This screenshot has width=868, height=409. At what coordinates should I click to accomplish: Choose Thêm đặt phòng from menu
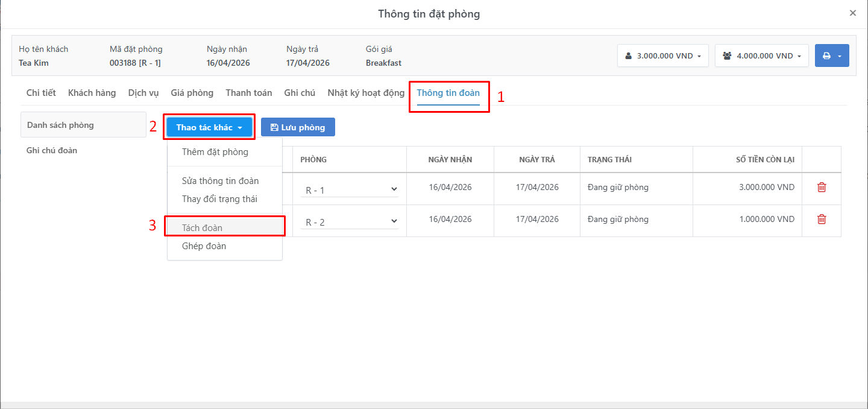coord(225,152)
